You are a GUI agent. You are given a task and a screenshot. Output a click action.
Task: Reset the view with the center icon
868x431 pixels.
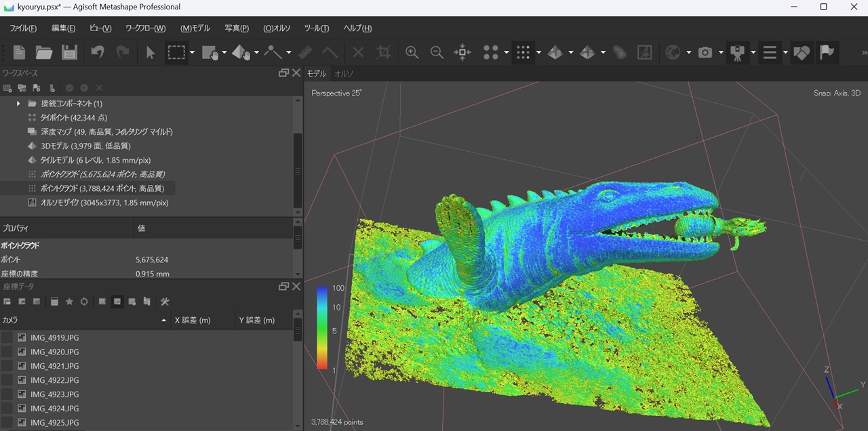tap(462, 52)
